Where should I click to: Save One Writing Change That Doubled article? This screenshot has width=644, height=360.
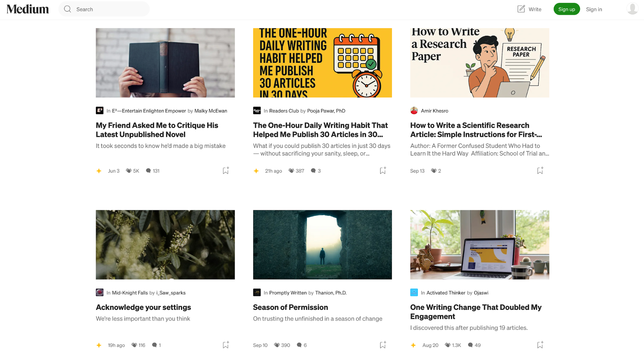click(540, 345)
